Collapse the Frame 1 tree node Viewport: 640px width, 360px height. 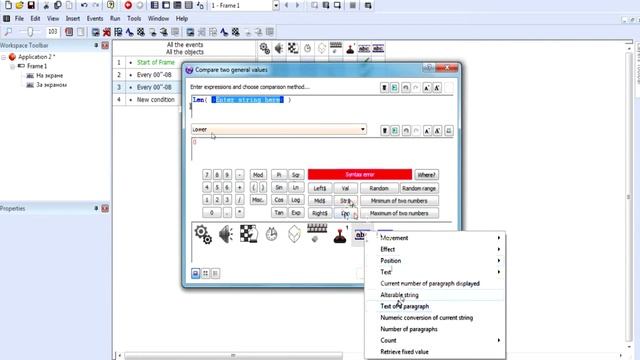click(x=13, y=66)
